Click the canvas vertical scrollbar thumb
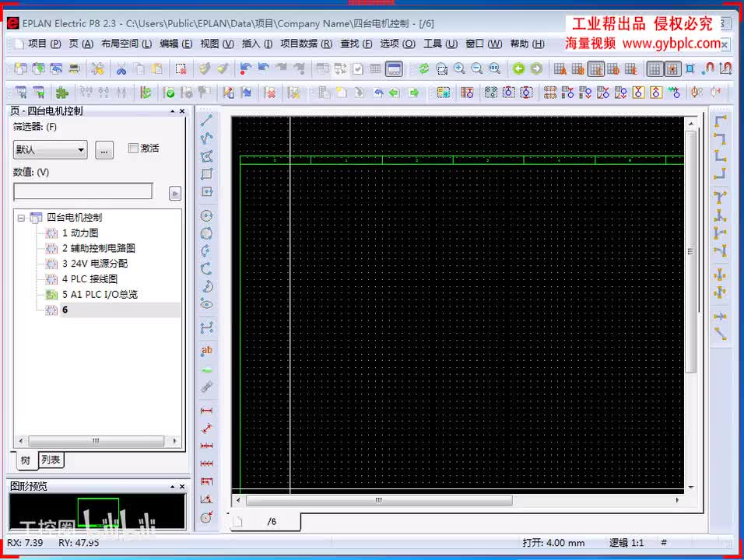744x560 pixels. (691, 251)
